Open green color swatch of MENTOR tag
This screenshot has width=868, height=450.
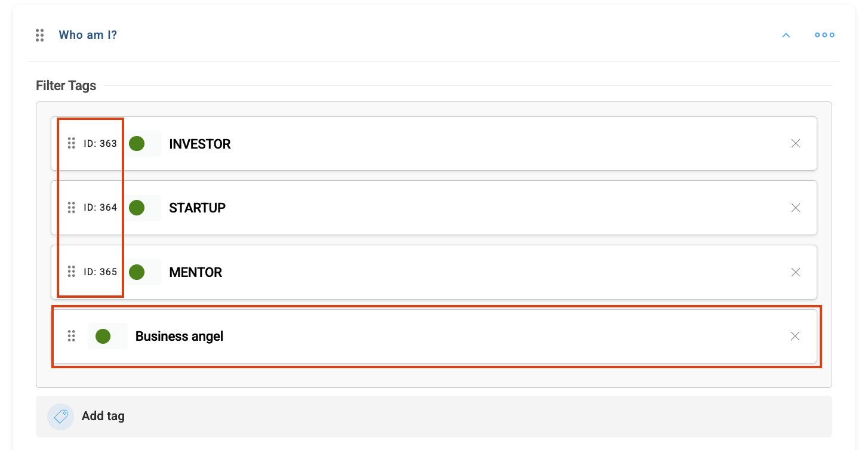tap(137, 272)
